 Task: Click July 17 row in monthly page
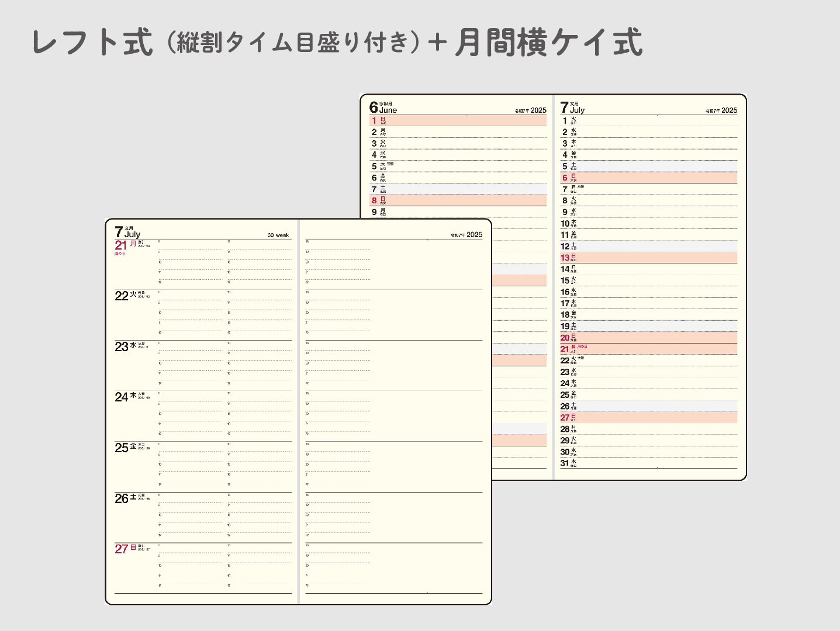click(648, 303)
